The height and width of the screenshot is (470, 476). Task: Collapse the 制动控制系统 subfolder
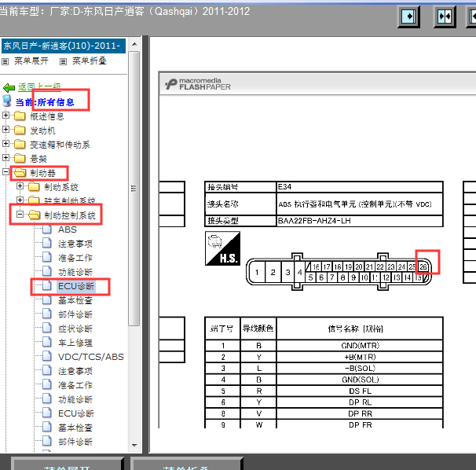point(20,215)
